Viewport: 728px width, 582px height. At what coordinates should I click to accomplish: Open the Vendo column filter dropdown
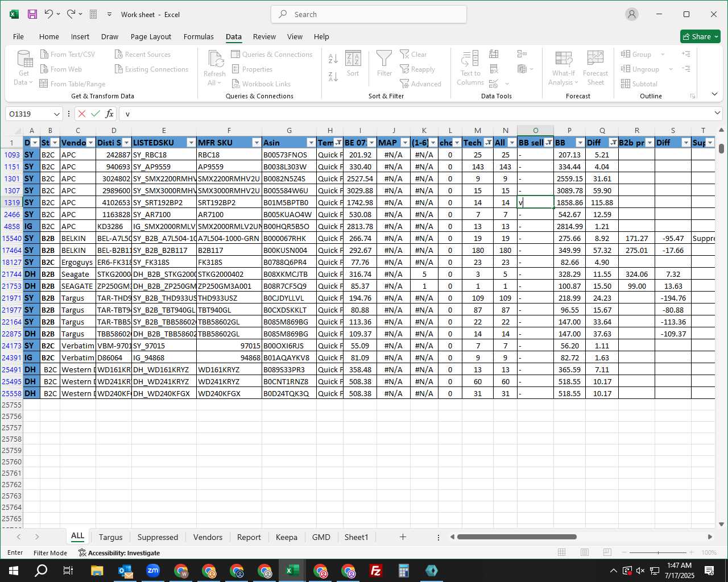pyautogui.click(x=91, y=143)
